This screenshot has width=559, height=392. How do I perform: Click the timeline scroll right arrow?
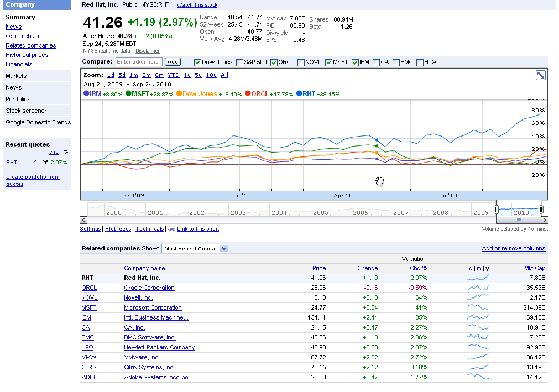[x=544, y=221]
